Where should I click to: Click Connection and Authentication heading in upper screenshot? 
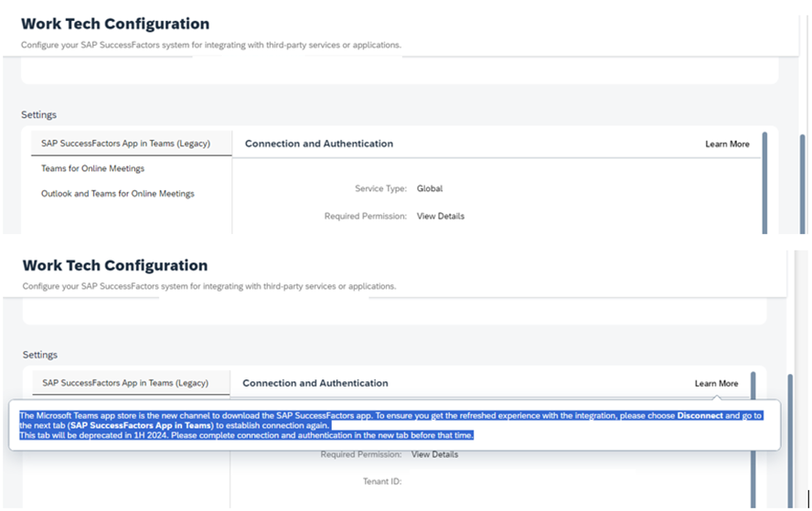319,144
